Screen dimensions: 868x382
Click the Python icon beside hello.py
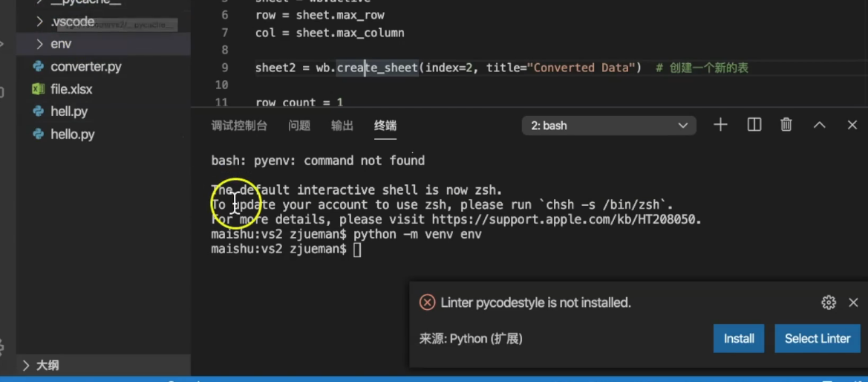38,135
